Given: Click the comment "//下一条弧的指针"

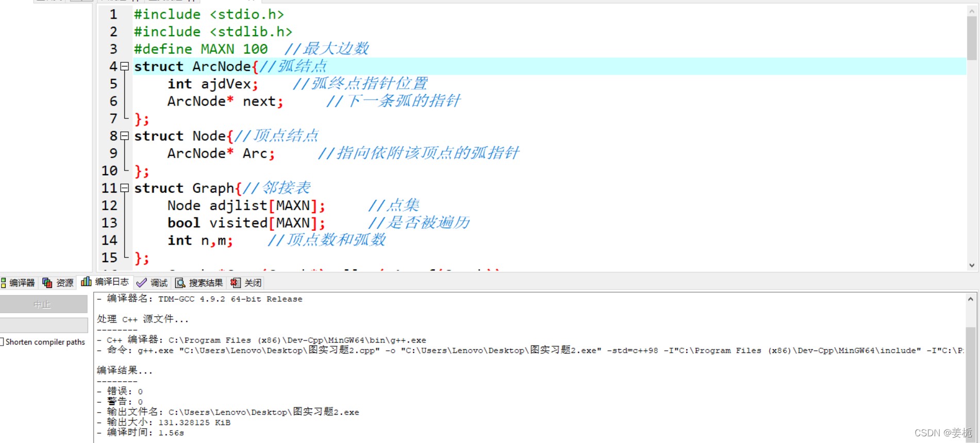Looking at the screenshot, I should pos(394,101).
